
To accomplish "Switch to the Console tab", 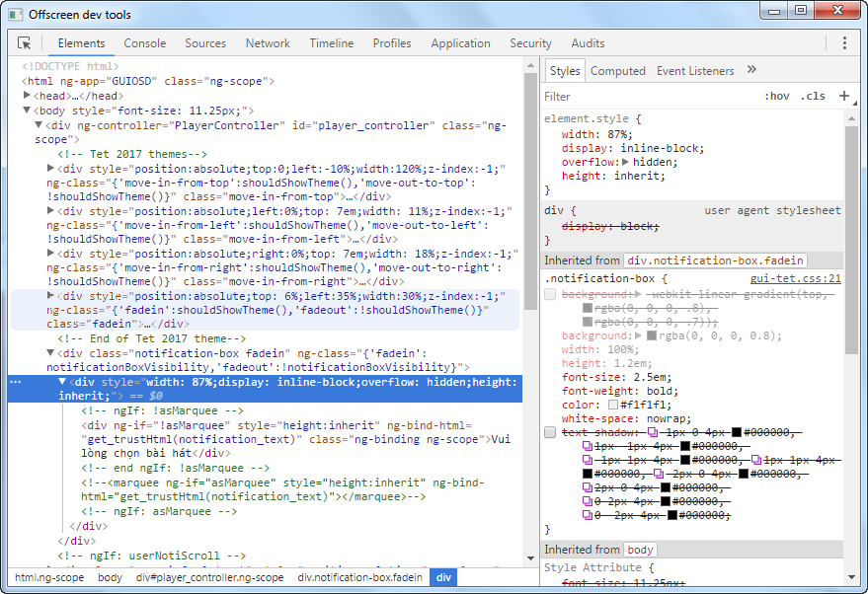I will [145, 43].
